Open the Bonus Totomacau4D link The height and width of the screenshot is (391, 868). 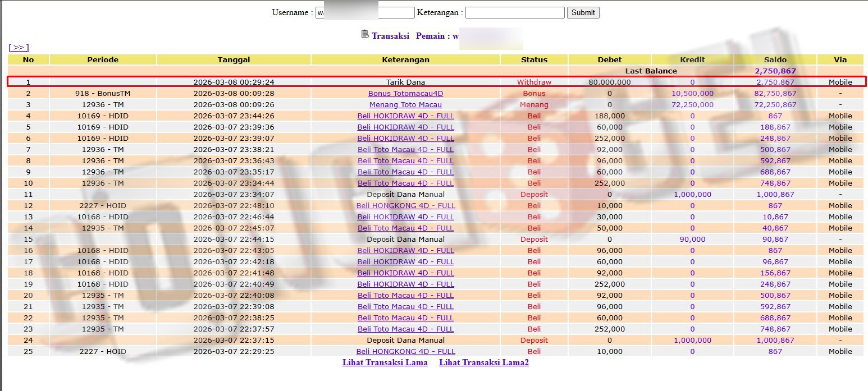(x=405, y=94)
